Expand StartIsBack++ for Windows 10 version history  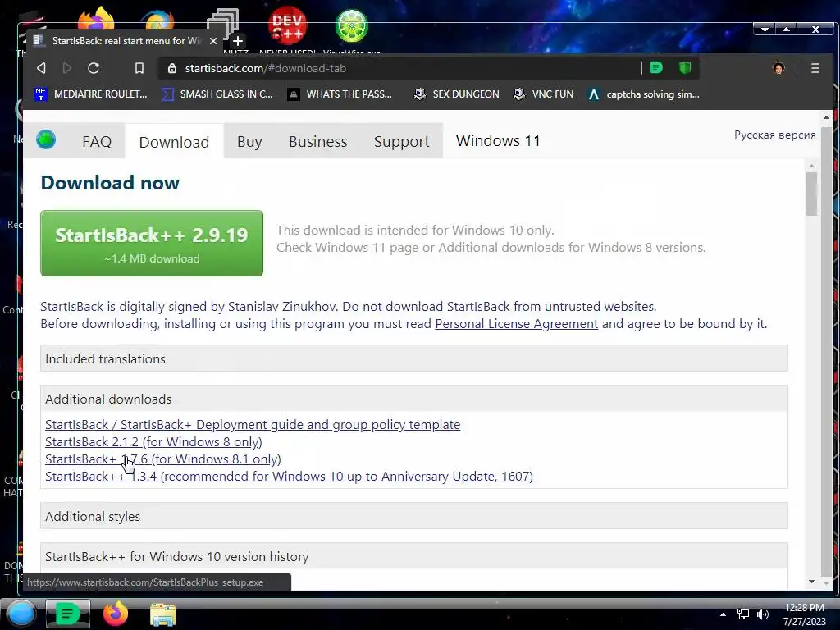pyautogui.click(x=414, y=556)
